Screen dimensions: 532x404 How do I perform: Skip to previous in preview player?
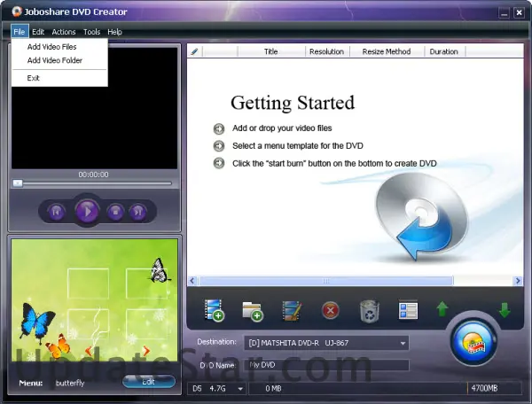[x=56, y=211]
